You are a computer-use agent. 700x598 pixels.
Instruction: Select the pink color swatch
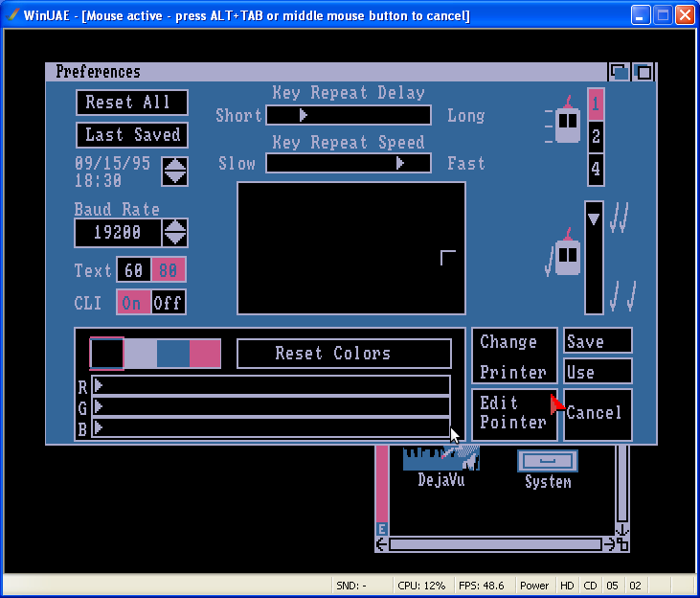pyautogui.click(x=205, y=354)
